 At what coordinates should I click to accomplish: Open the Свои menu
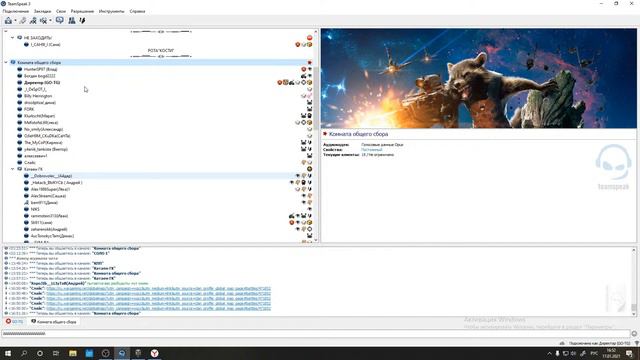(61, 11)
